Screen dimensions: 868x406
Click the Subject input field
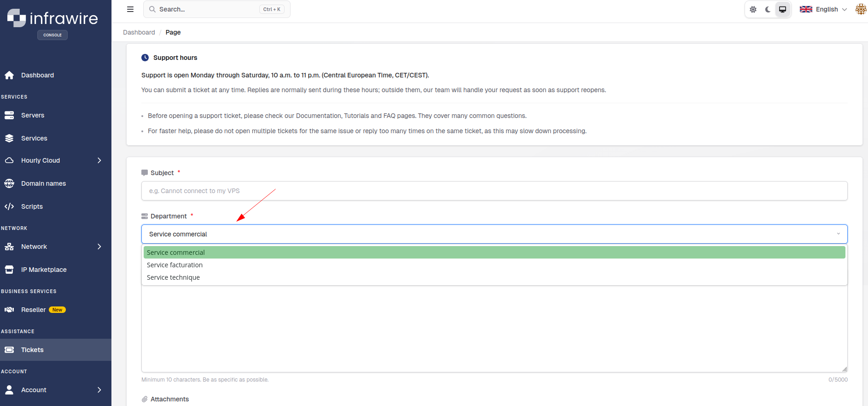(x=495, y=191)
